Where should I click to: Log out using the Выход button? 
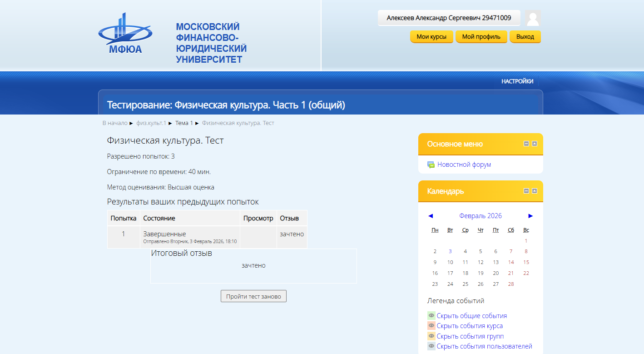coord(525,37)
